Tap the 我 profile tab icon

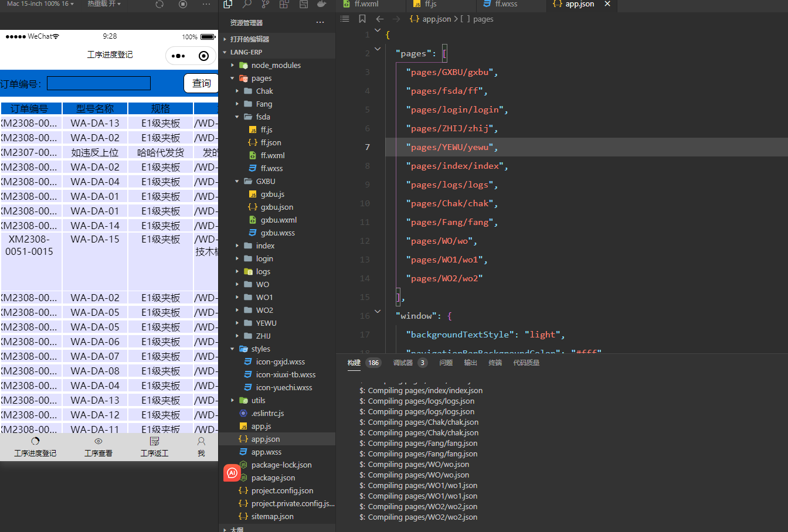[x=201, y=441]
